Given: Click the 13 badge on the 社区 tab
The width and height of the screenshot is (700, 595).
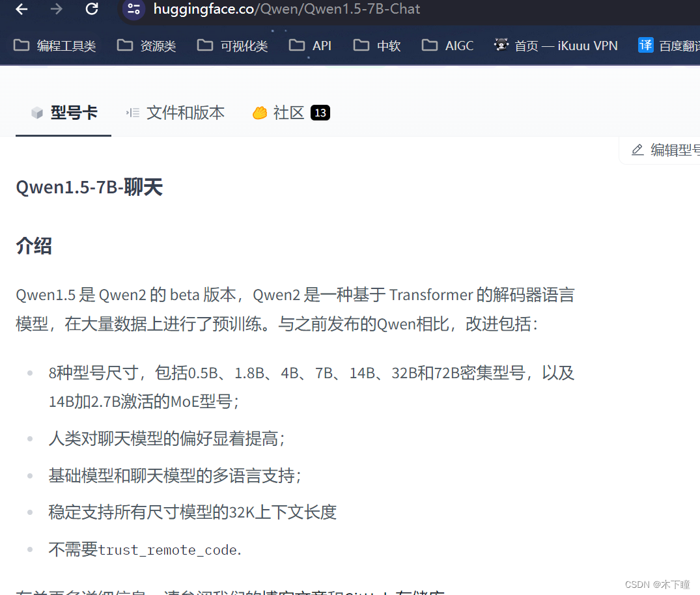Looking at the screenshot, I should (320, 112).
